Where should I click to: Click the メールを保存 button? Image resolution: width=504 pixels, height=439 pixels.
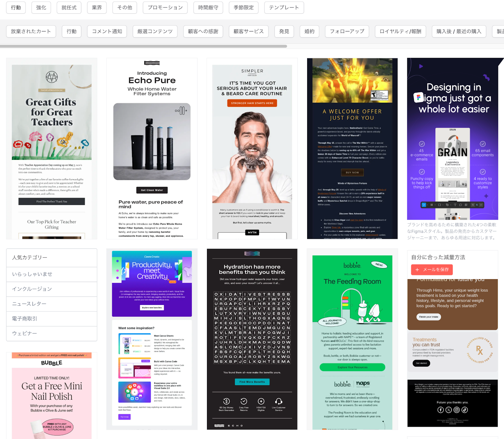pos(432,270)
